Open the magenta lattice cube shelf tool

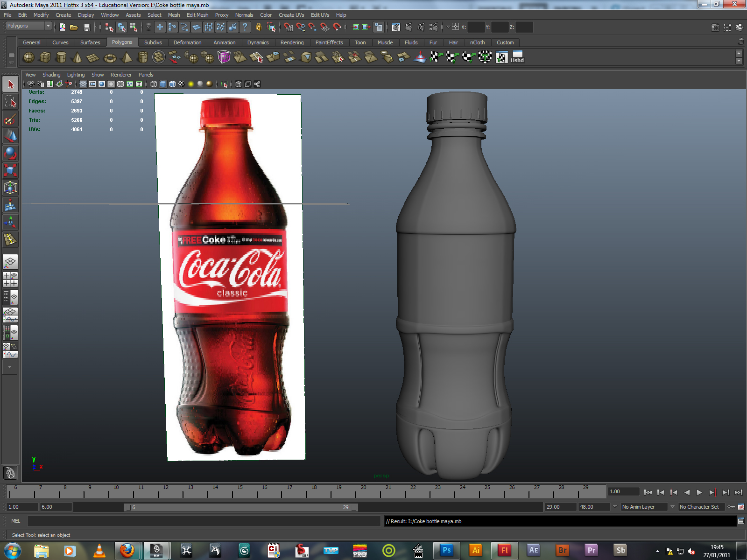(224, 57)
